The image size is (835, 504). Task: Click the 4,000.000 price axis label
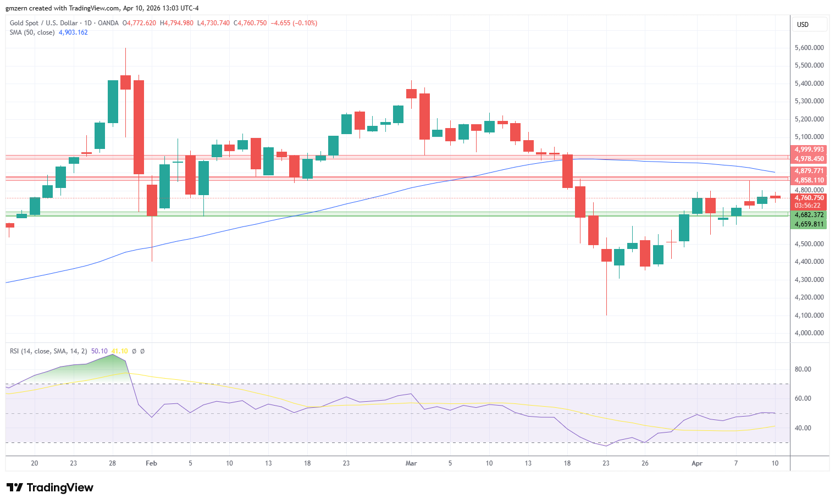809,333
